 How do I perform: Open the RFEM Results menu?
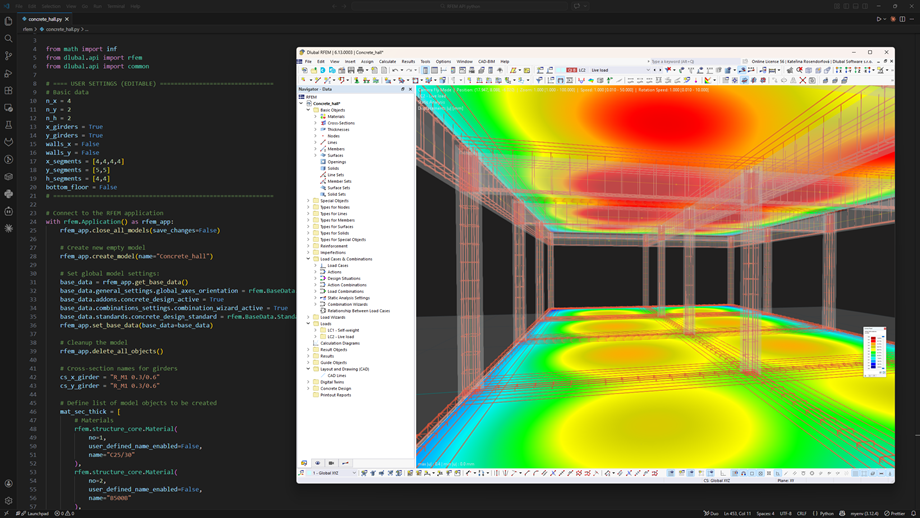(x=408, y=62)
